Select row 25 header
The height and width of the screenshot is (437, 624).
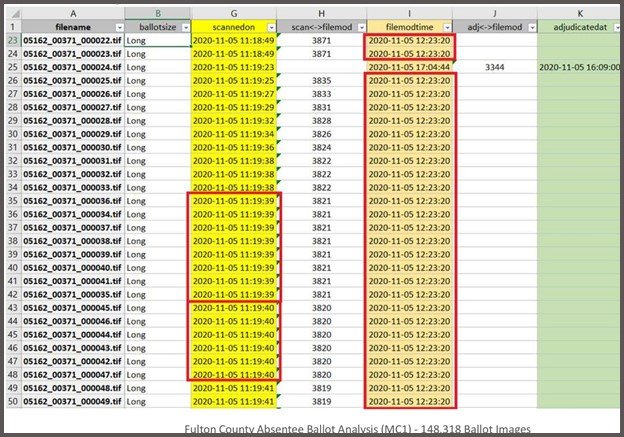(x=11, y=67)
